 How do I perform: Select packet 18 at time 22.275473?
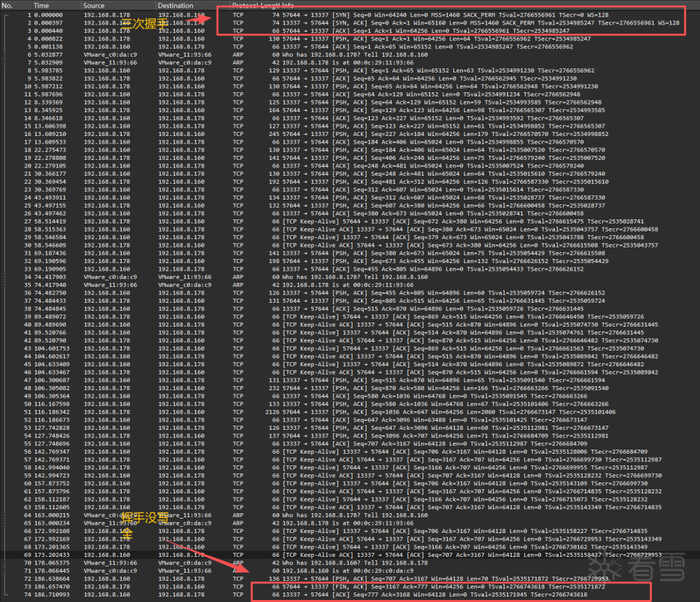[x=350, y=150]
